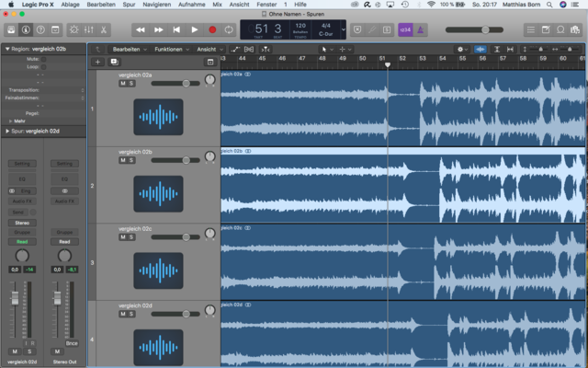Toggle the Global Tracks button
This screenshot has height=368, width=588.
pos(210,63)
